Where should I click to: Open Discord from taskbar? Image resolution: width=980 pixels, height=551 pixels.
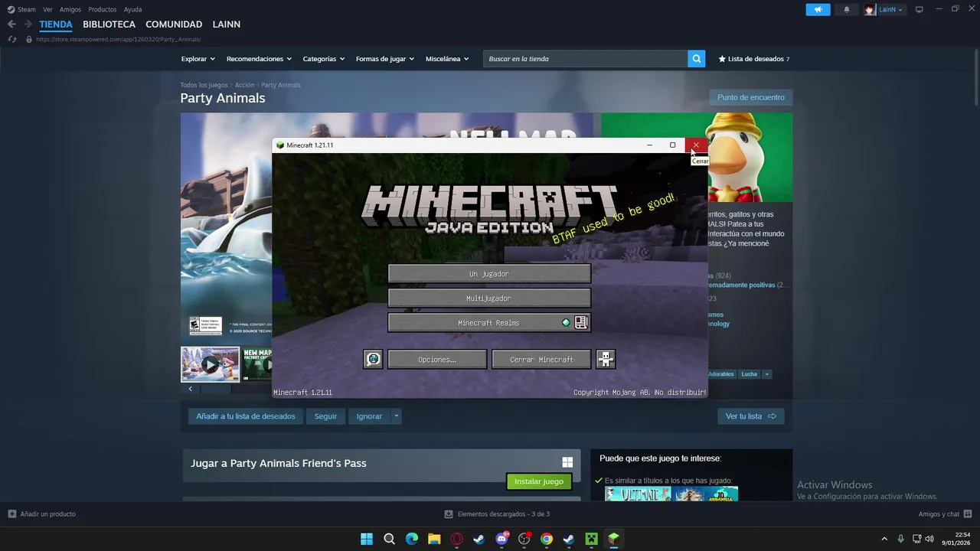coord(501,539)
